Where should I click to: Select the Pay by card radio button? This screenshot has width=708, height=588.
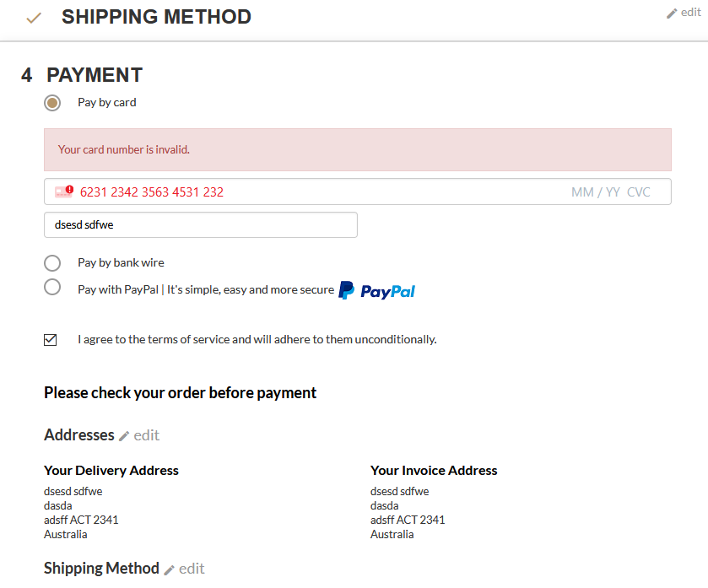[x=52, y=103]
